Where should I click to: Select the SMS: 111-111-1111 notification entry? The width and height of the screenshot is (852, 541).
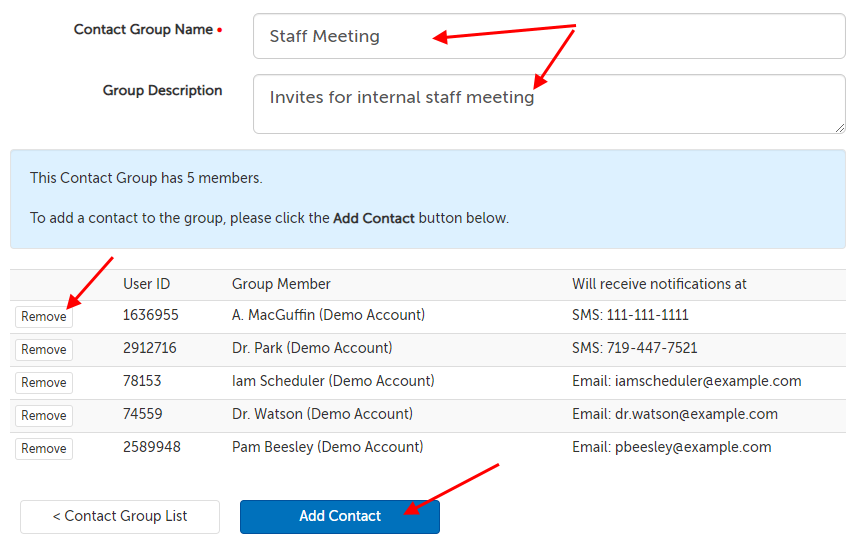(630, 316)
